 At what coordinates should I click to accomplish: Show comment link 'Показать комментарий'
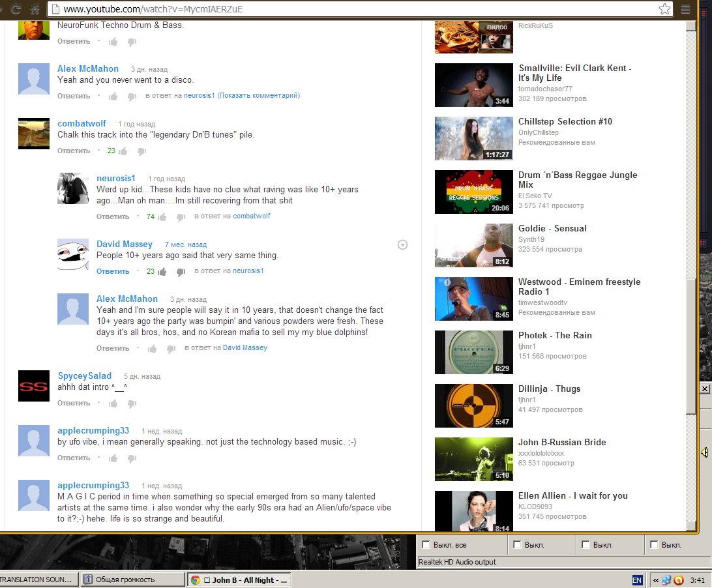coord(258,95)
